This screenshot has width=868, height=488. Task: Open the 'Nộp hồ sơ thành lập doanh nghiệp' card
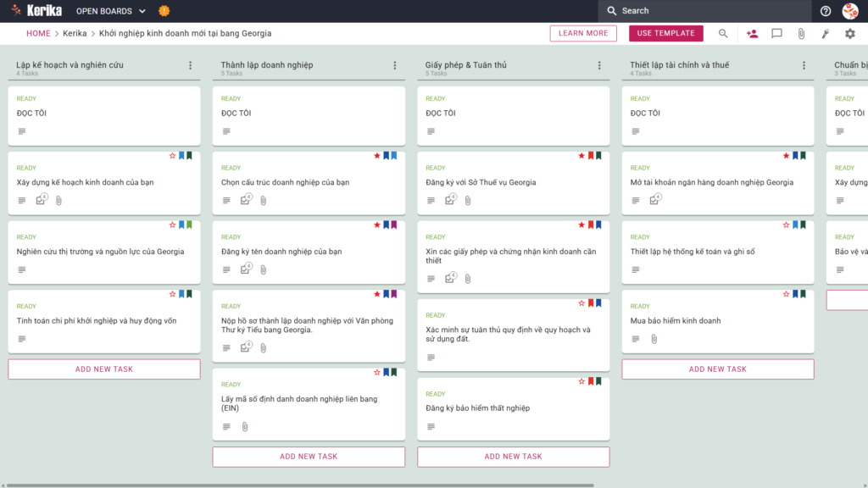pos(307,324)
